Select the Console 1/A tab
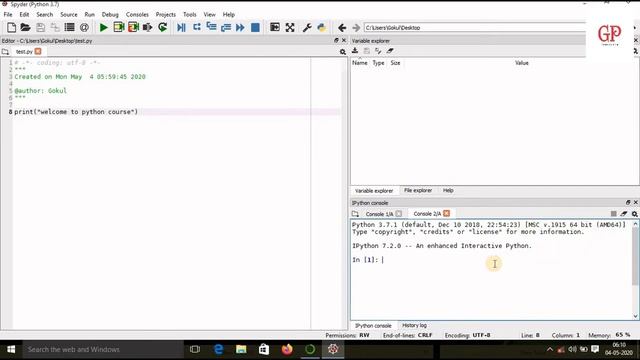 pos(379,214)
